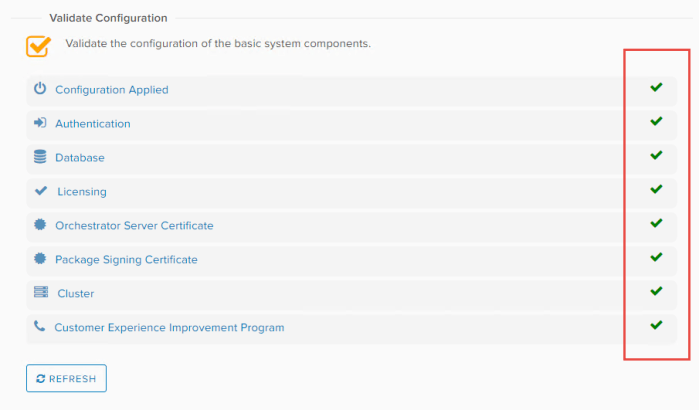The image size is (699, 410).
Task: Click the green check status for Licensing
Action: [x=656, y=189]
